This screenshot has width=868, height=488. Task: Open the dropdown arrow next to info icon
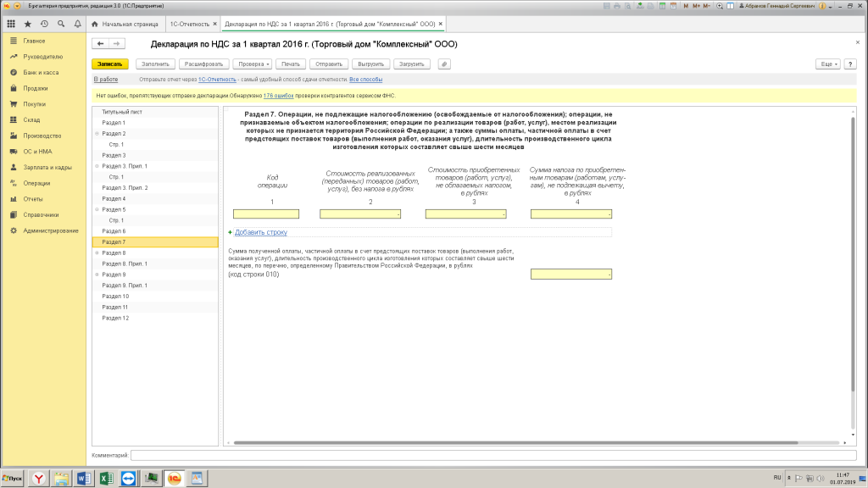click(x=831, y=7)
